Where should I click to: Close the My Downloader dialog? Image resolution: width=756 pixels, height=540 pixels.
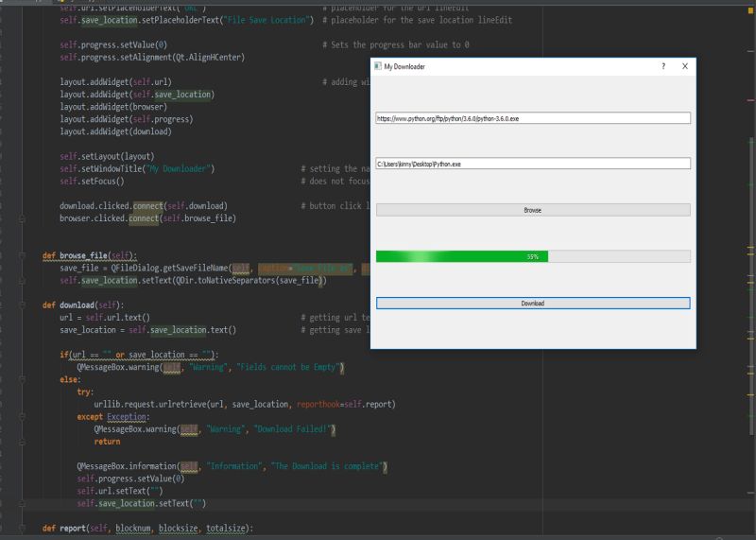(x=685, y=66)
